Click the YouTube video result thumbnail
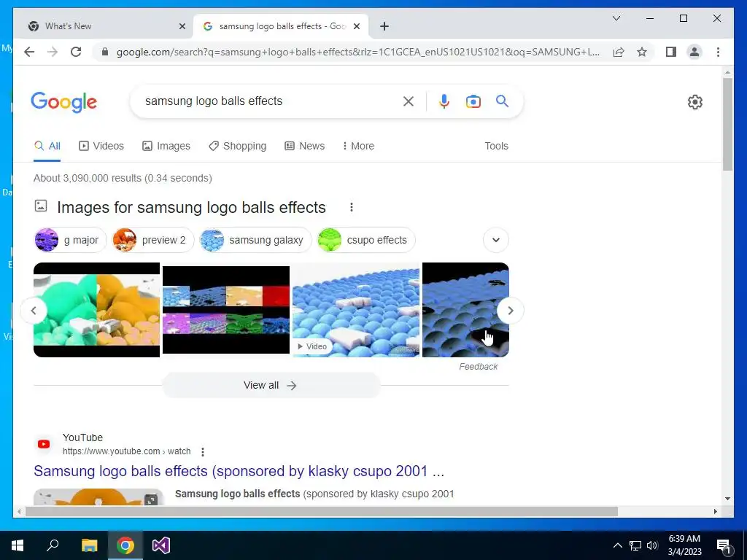The image size is (747, 560). click(98, 497)
